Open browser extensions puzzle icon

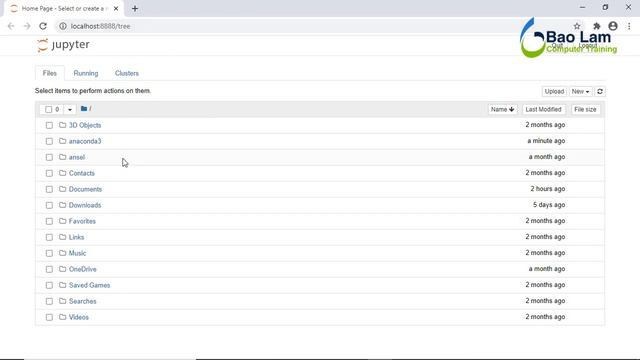pyautogui.click(x=596, y=26)
